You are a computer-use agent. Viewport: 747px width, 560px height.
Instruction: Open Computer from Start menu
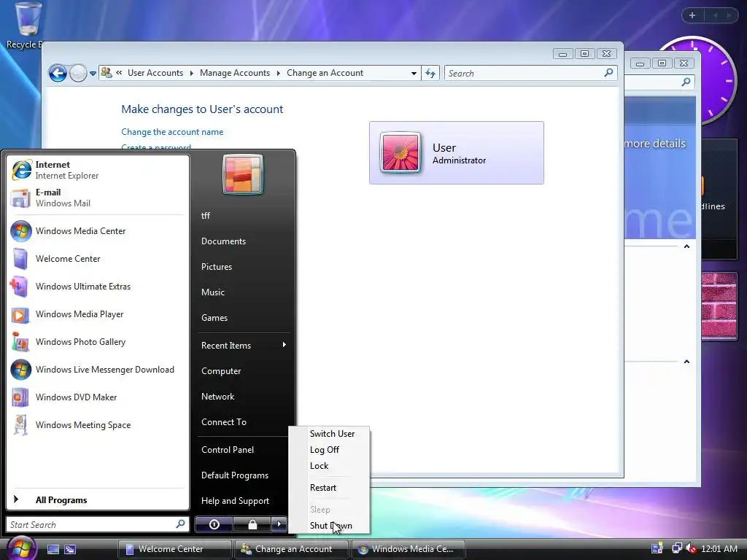[x=244, y=371]
